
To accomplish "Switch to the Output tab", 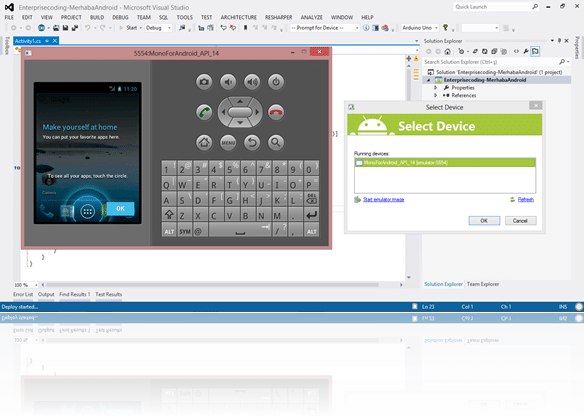I will point(46,294).
